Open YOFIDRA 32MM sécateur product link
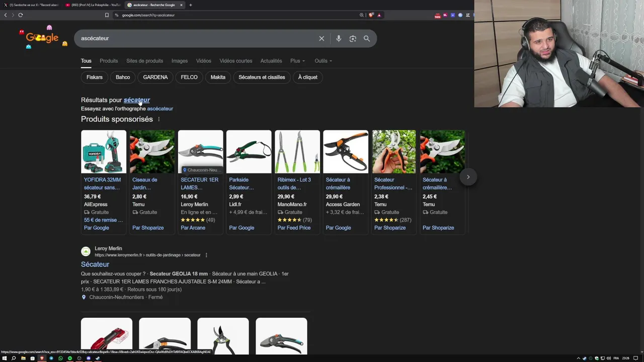Image resolution: width=644 pixels, height=362 pixels. [102, 184]
